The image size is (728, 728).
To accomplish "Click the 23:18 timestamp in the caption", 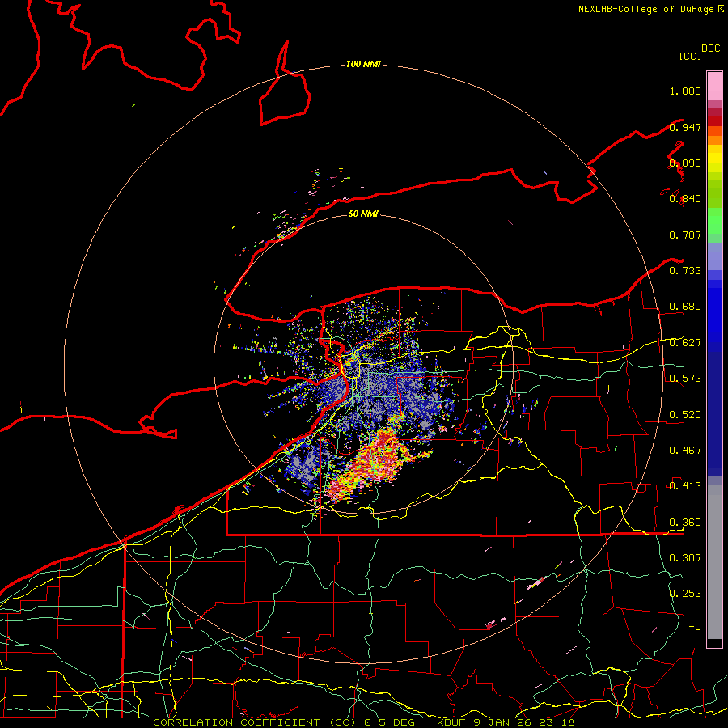I will click(x=557, y=722).
